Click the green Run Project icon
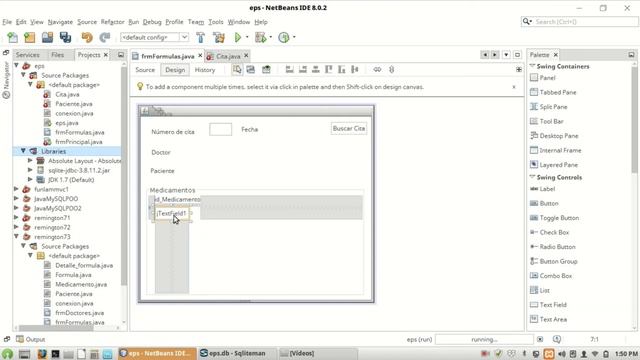This screenshot has width=640, height=360. (x=238, y=38)
